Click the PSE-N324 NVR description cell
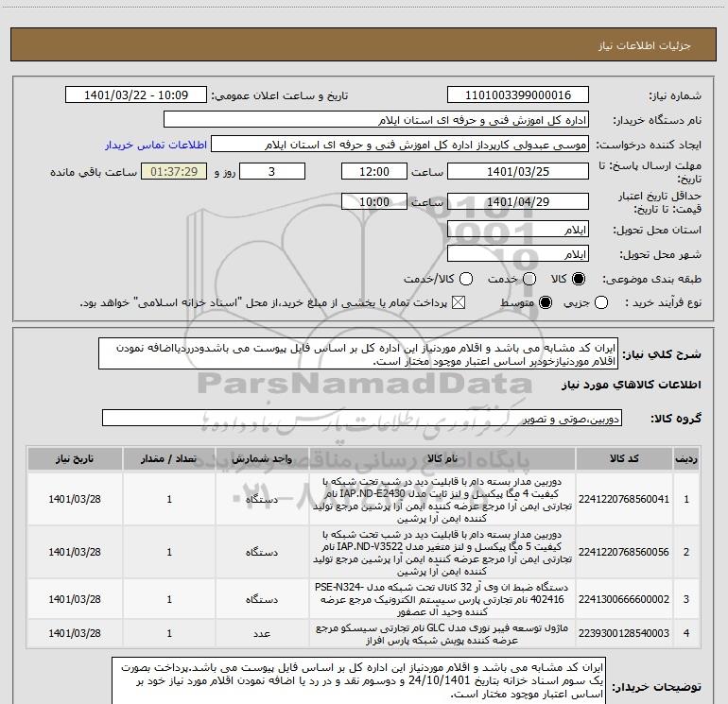Screen dimensions: 728x704 (442, 599)
